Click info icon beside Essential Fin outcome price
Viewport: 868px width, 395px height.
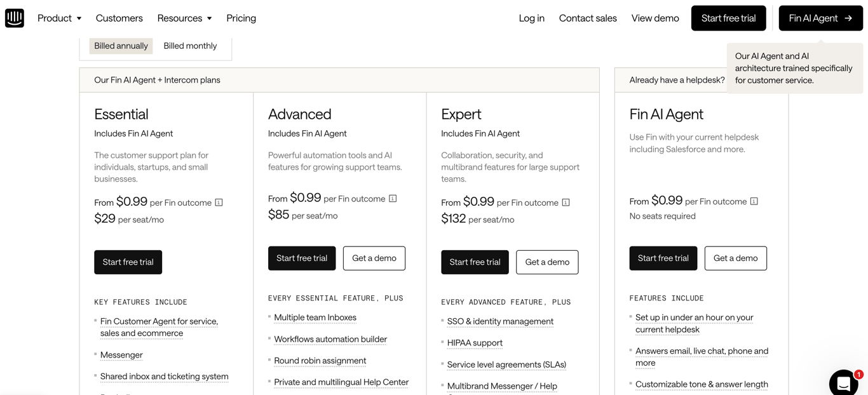tap(219, 203)
